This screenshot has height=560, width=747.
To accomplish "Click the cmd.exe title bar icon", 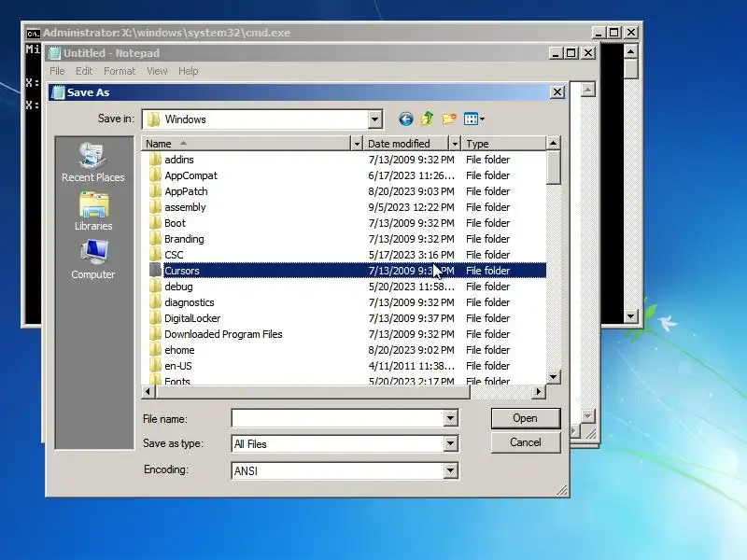I will tap(33, 34).
